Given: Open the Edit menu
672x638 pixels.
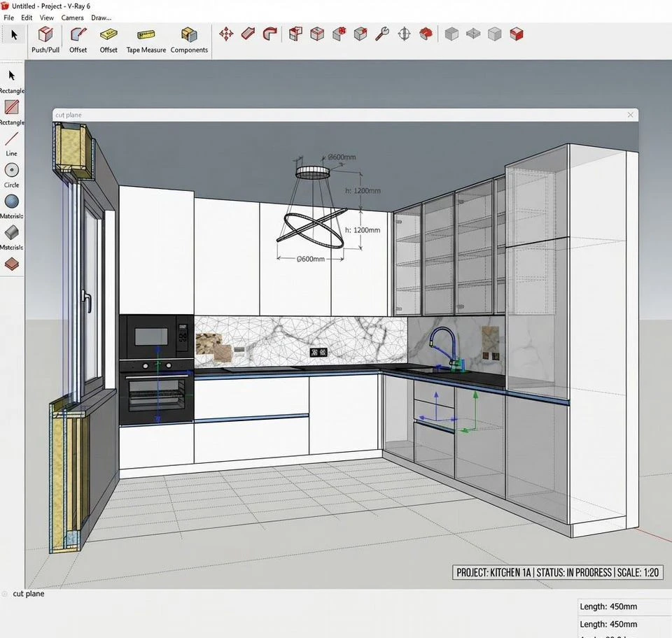Looking at the screenshot, I should pyautogui.click(x=27, y=17).
